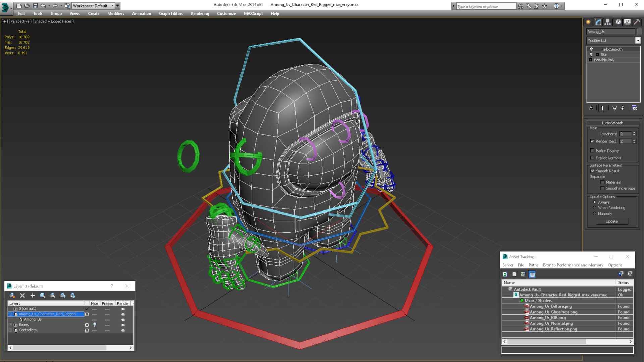Click Tree View icon in Asset Tracking
This screenshot has height=362, width=644.
[x=523, y=274]
